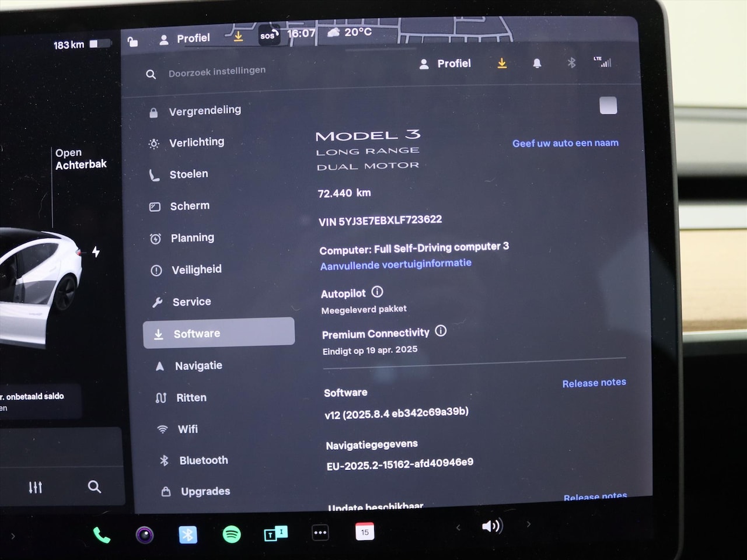Click the search magnifier bottom left
This screenshot has width=747, height=560.
(x=94, y=487)
